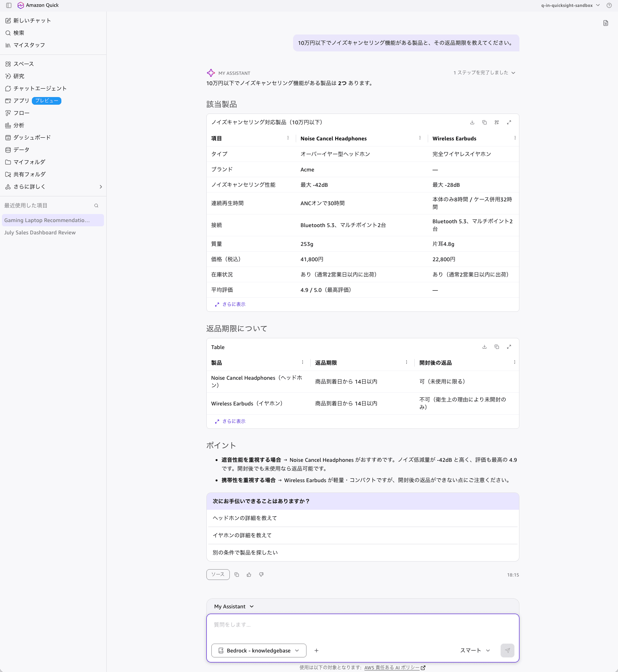Image resolution: width=618 pixels, height=672 pixels.
Task: Click the MY ASSISTANT sparkle icon
Action: pos(211,73)
